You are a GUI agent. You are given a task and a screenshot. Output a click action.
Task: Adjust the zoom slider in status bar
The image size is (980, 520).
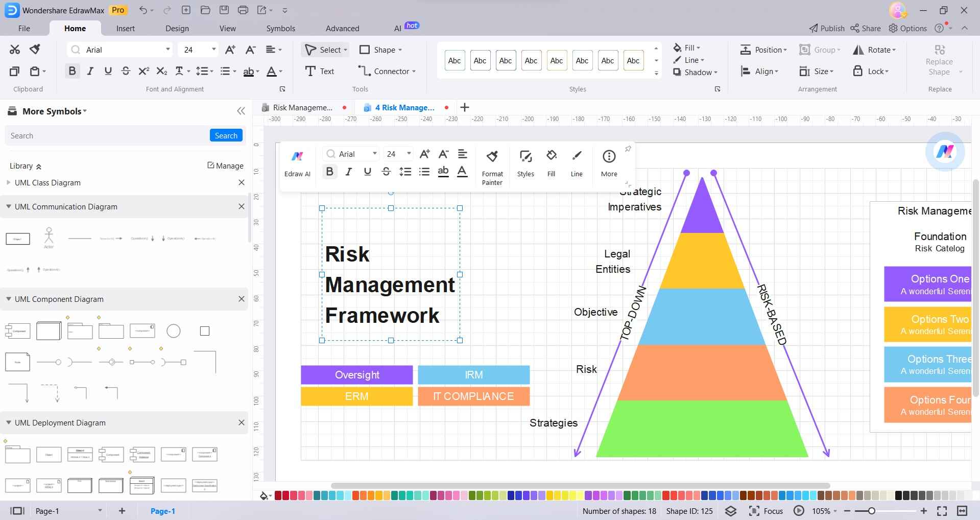871,511
